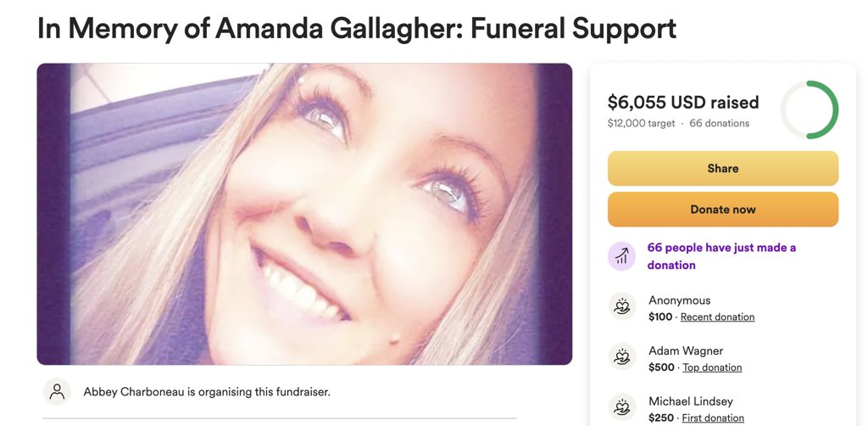Open the Top donation link

[x=712, y=367]
